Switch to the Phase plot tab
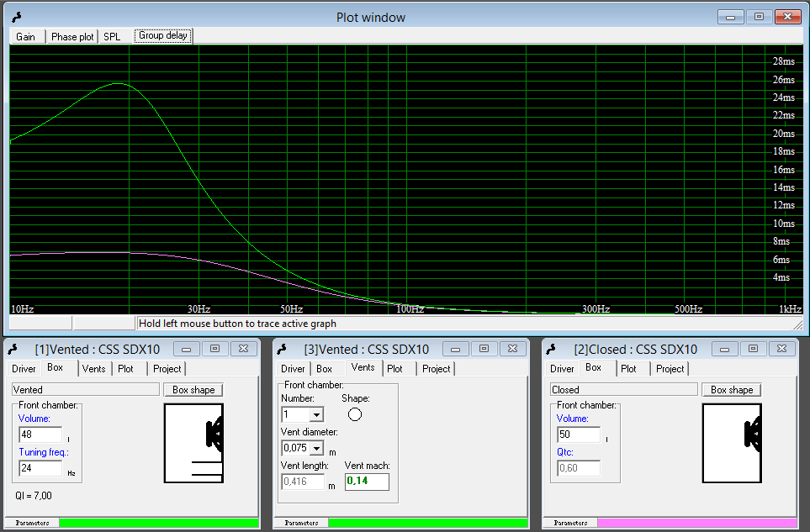The width and height of the screenshot is (810, 532). coord(72,37)
